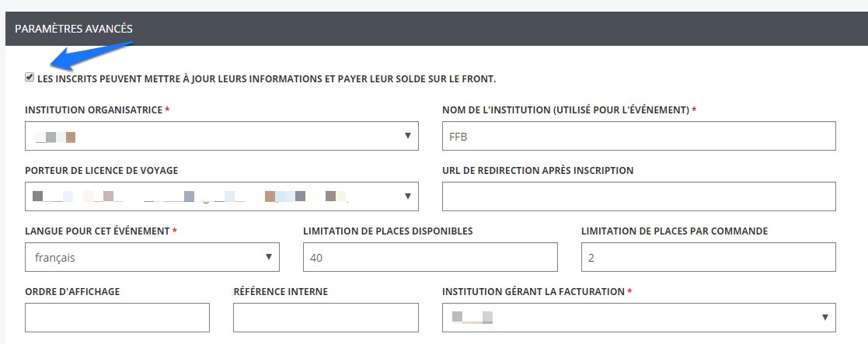Focus the URL de redirection après inscription field

tap(638, 196)
